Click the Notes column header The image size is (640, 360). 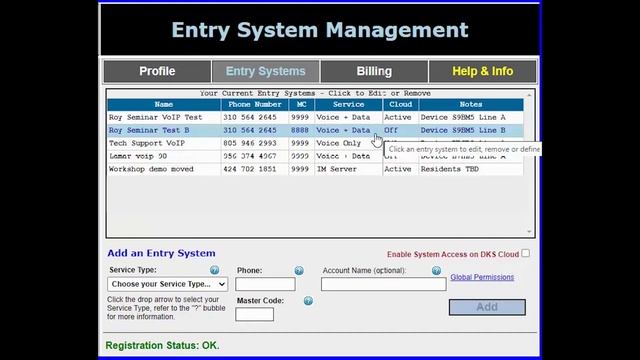click(x=471, y=104)
